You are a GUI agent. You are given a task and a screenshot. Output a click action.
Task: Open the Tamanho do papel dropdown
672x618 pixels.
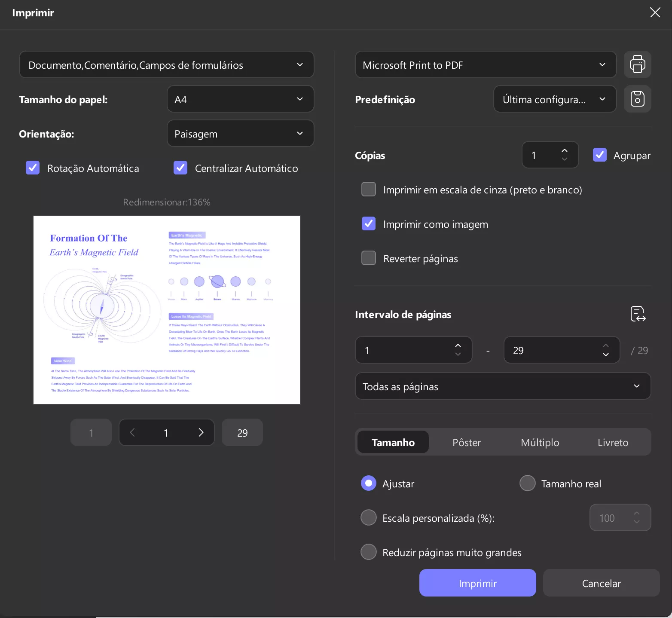(x=241, y=99)
